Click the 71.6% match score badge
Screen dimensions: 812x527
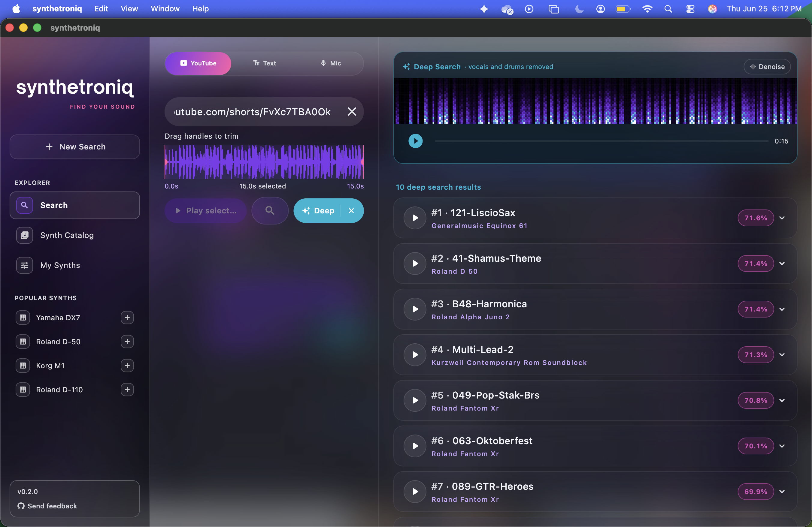(x=756, y=218)
